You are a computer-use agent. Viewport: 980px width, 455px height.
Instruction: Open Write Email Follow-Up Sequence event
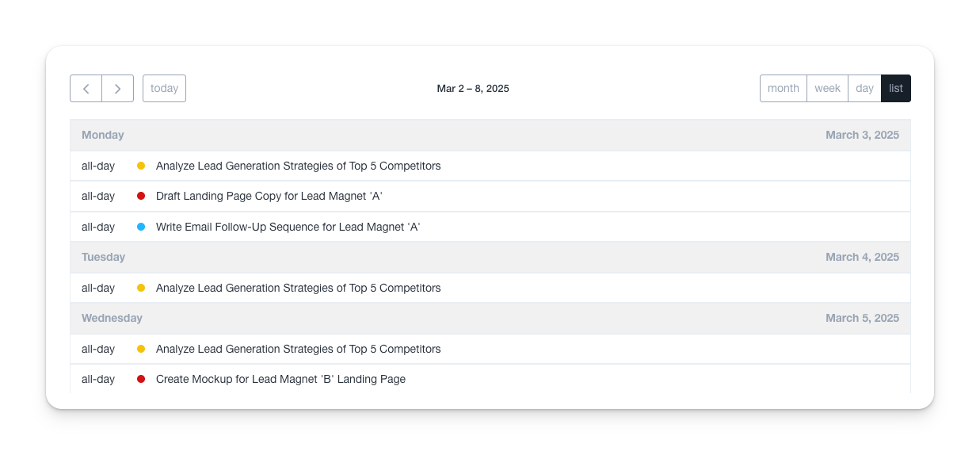tap(288, 227)
